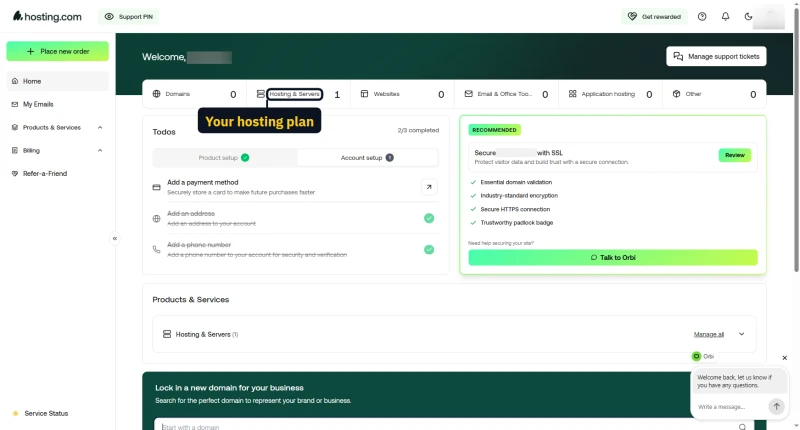The height and width of the screenshot is (430, 800).
Task: Click the Review SSL button
Action: coord(735,155)
